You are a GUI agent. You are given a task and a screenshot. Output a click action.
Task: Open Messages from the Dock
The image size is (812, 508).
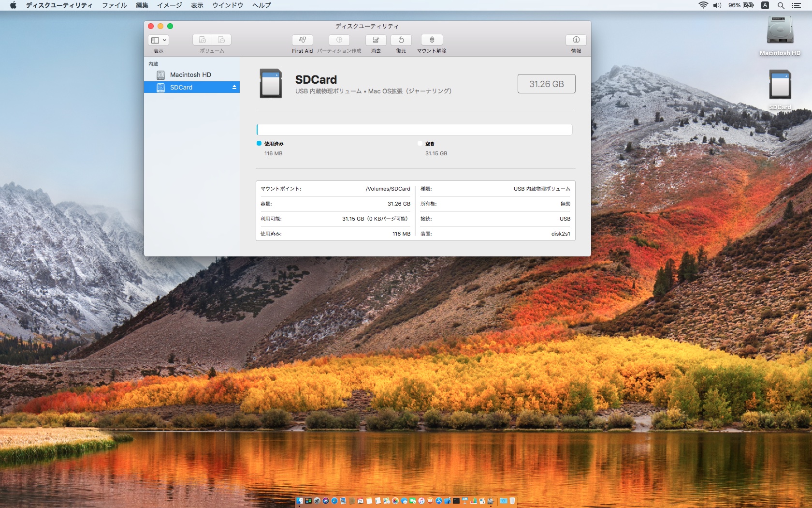tap(404, 501)
